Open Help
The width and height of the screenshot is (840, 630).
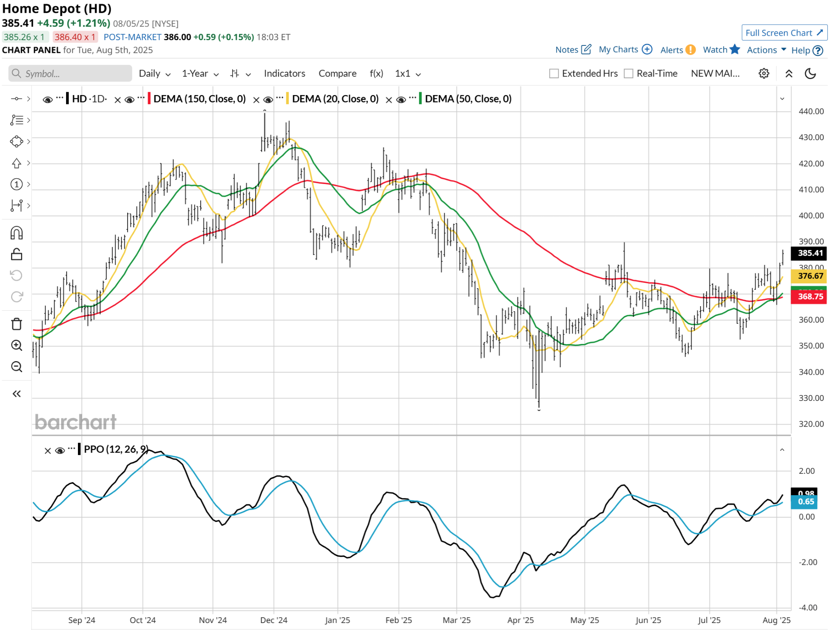coord(807,50)
